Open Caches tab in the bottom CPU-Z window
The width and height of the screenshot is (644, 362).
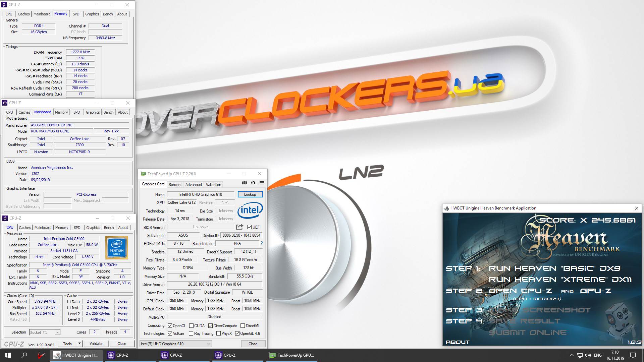coord(25,228)
